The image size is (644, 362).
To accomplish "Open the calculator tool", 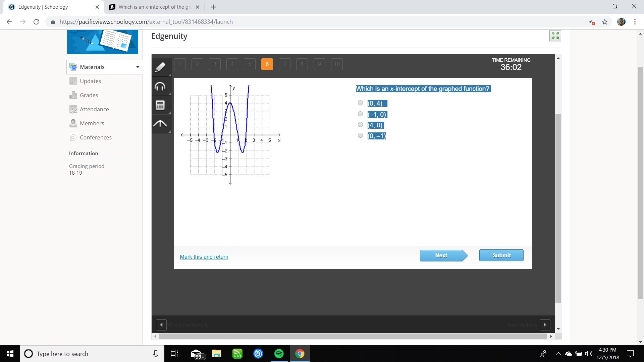I will tap(160, 105).
